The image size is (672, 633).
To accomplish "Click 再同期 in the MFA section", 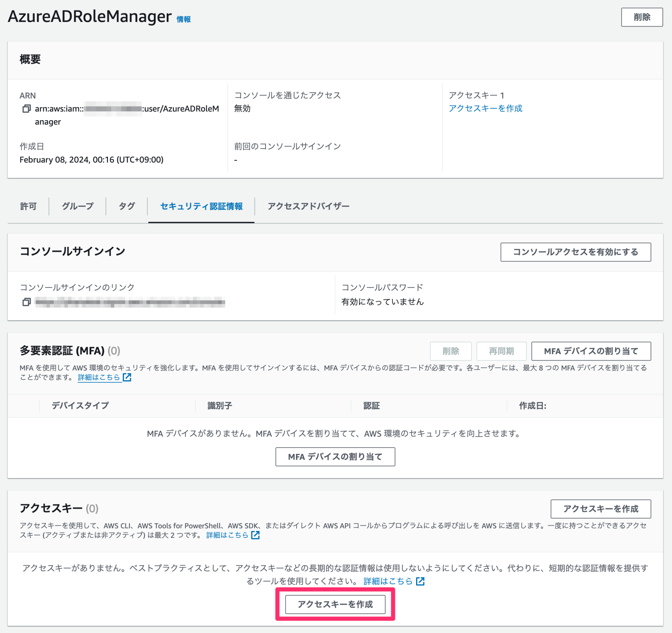I will (501, 351).
